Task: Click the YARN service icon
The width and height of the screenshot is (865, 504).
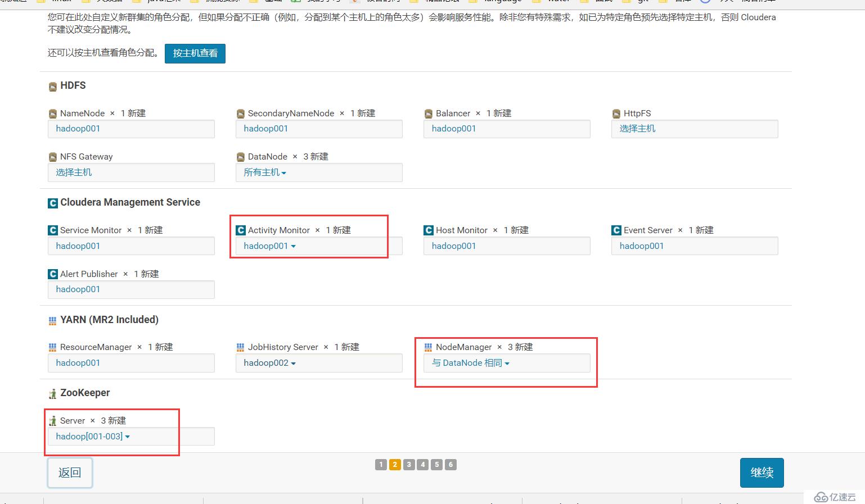Action: pyautogui.click(x=53, y=321)
